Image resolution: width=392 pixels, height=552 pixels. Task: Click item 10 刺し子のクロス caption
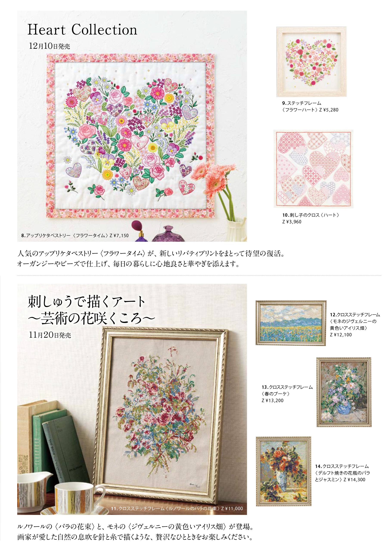pyautogui.click(x=311, y=218)
